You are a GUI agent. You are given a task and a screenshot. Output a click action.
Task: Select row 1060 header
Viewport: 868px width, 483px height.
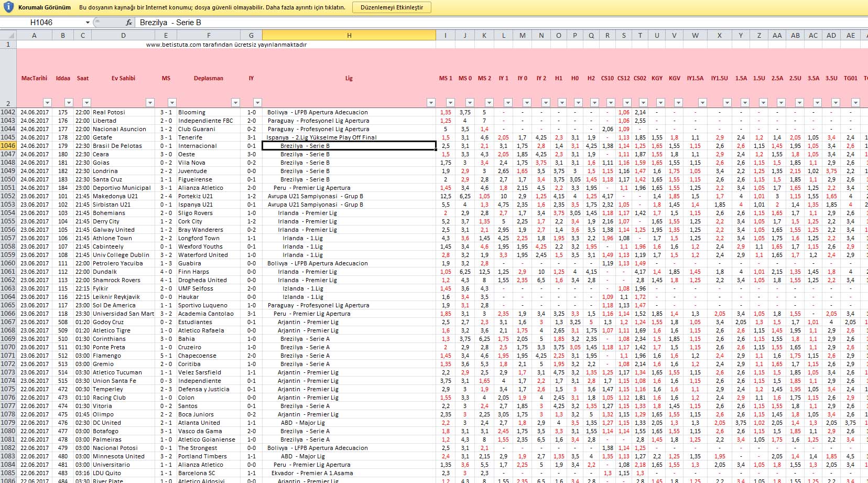pos(8,263)
